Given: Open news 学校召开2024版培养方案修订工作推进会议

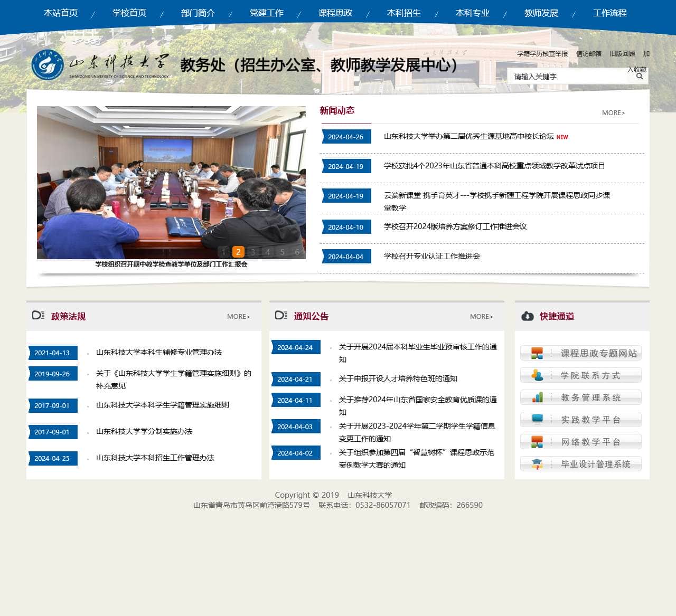Looking at the screenshot, I should (455, 226).
